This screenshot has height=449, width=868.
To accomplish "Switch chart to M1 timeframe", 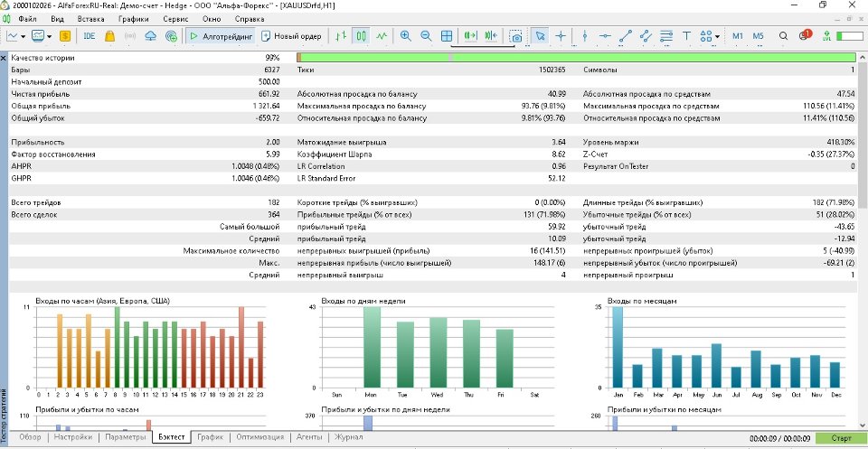I will [x=738, y=36].
